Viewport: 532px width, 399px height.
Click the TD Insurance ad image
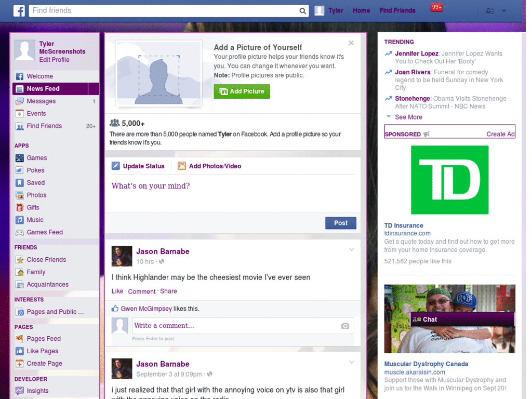449,180
